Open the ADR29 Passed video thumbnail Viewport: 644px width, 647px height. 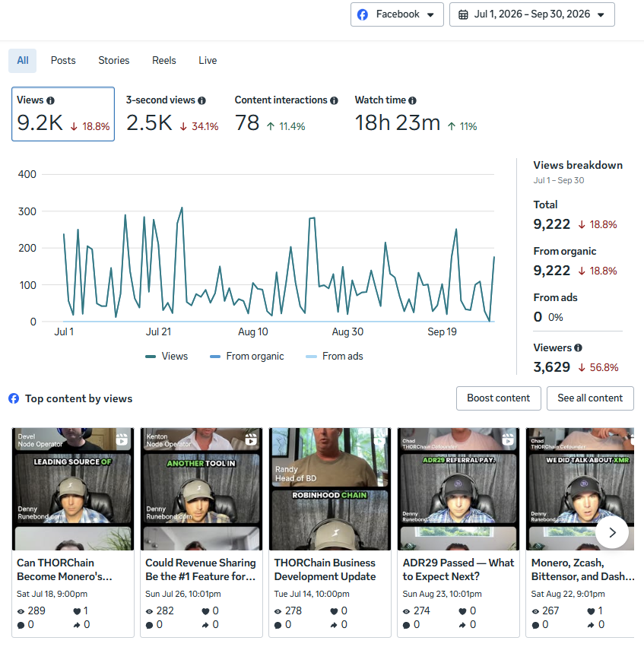coord(458,489)
